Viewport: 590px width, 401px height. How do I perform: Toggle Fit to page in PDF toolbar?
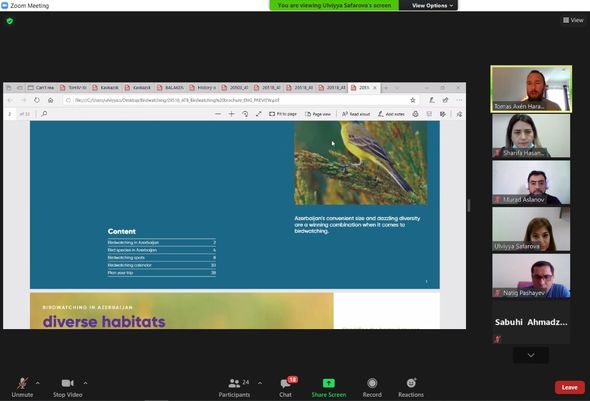pos(283,114)
